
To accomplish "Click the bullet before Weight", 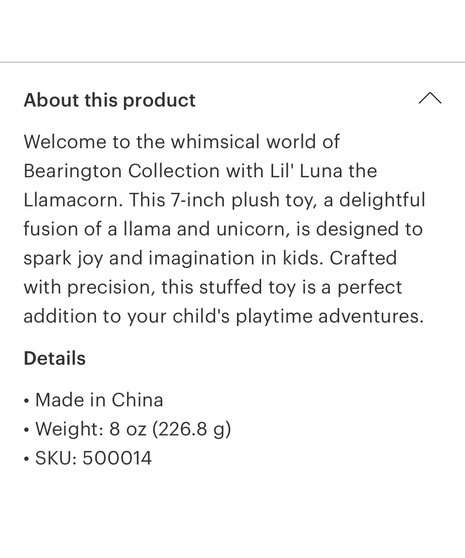I will (26, 430).
